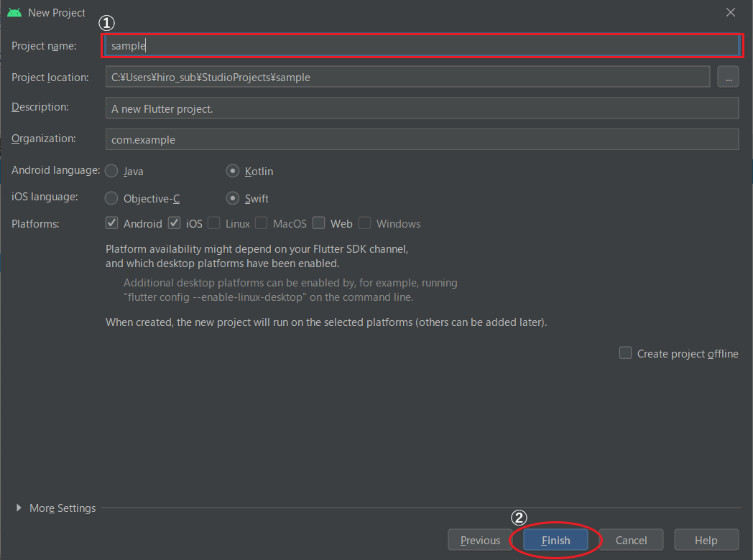Select Java as Android language
The width and height of the screenshot is (753, 560).
[111, 171]
